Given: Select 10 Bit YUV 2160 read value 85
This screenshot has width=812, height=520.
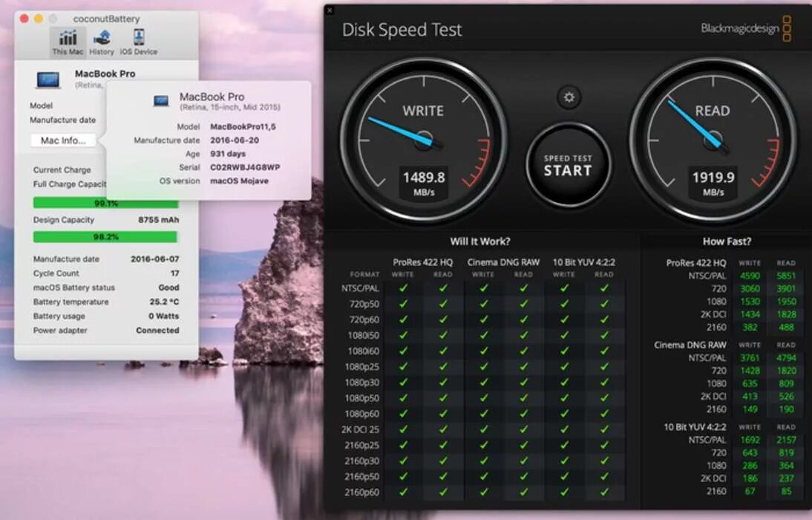Looking at the screenshot, I should [x=786, y=491].
